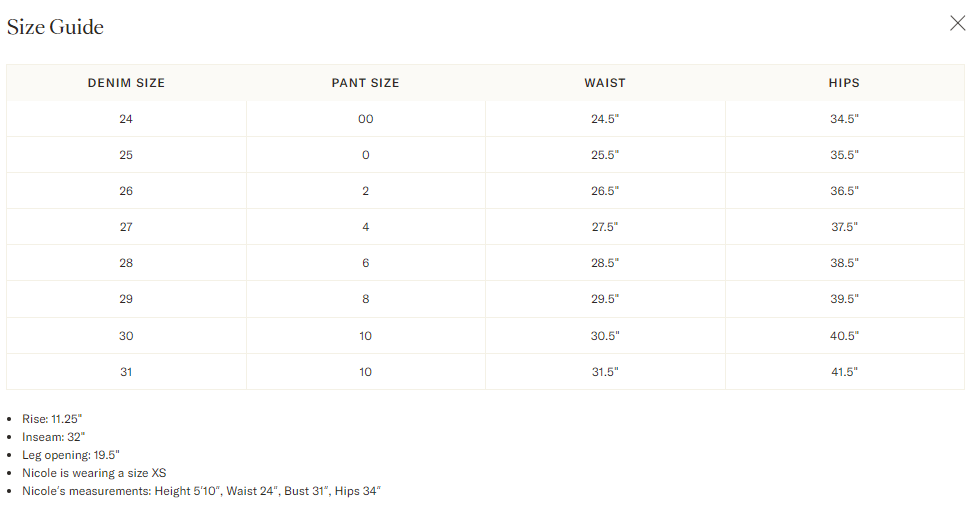
Task: Select denim size 27 cell
Action: (x=126, y=227)
